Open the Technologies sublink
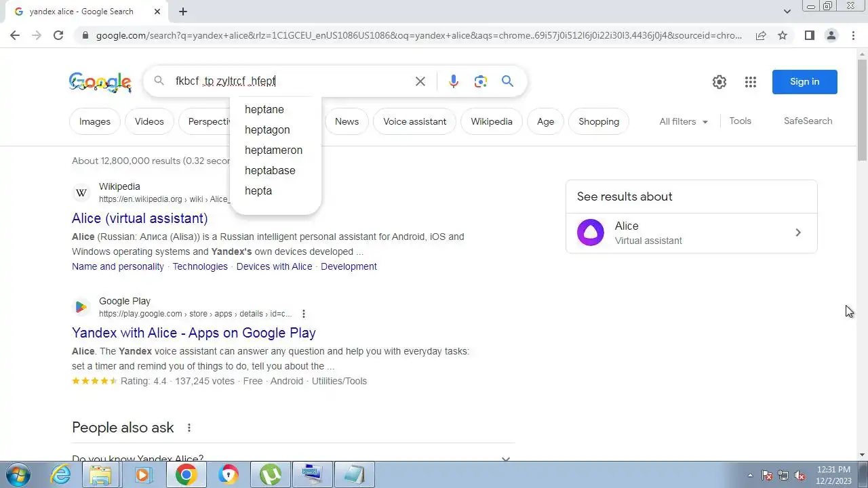 200,266
